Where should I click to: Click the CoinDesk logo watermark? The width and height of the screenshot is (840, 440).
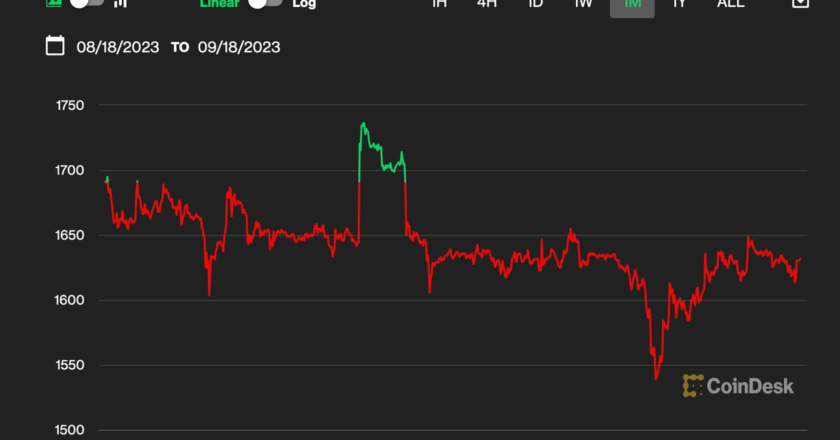[738, 385]
